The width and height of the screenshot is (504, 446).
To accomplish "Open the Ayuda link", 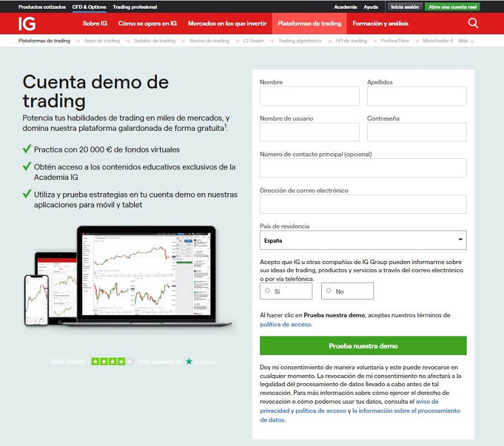I will tap(371, 7).
